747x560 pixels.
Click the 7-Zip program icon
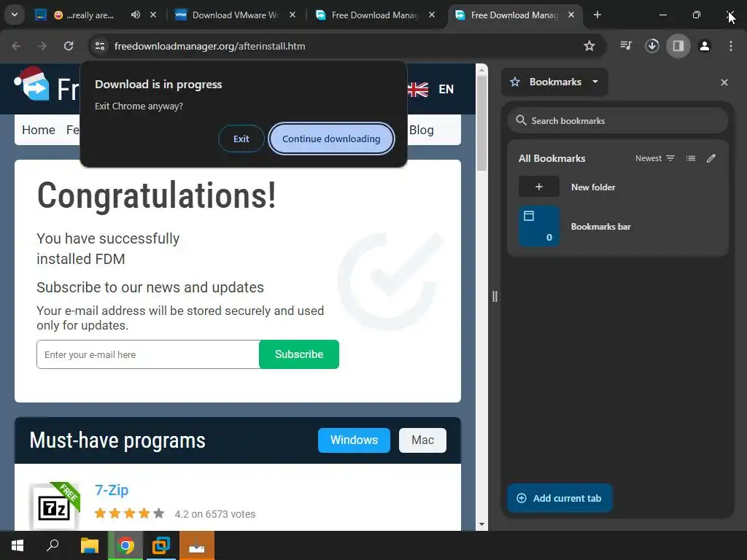click(54, 507)
